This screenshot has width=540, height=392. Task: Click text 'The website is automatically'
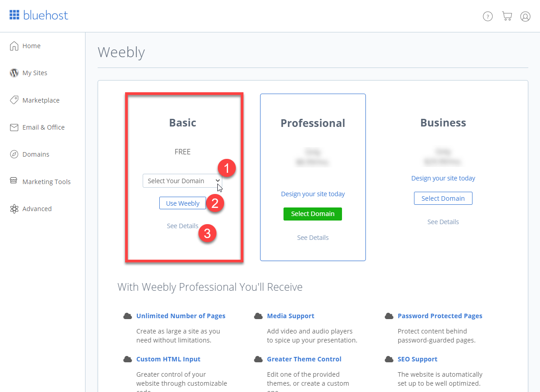pyautogui.click(x=440, y=374)
